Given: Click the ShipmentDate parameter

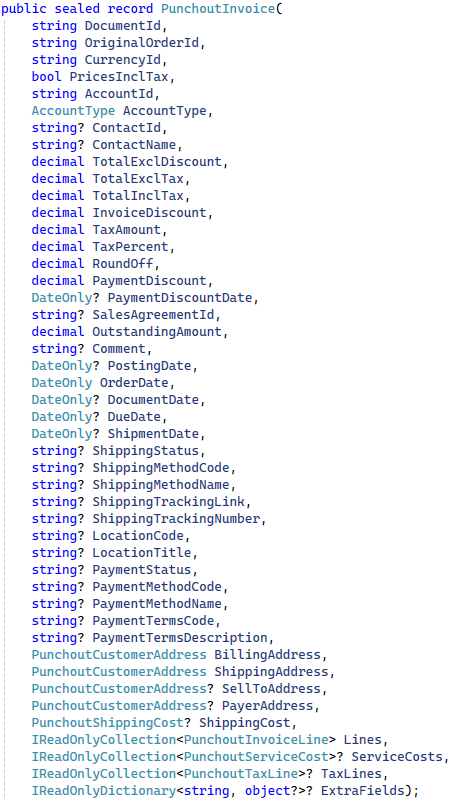Looking at the screenshot, I should pyautogui.click(x=153, y=433).
